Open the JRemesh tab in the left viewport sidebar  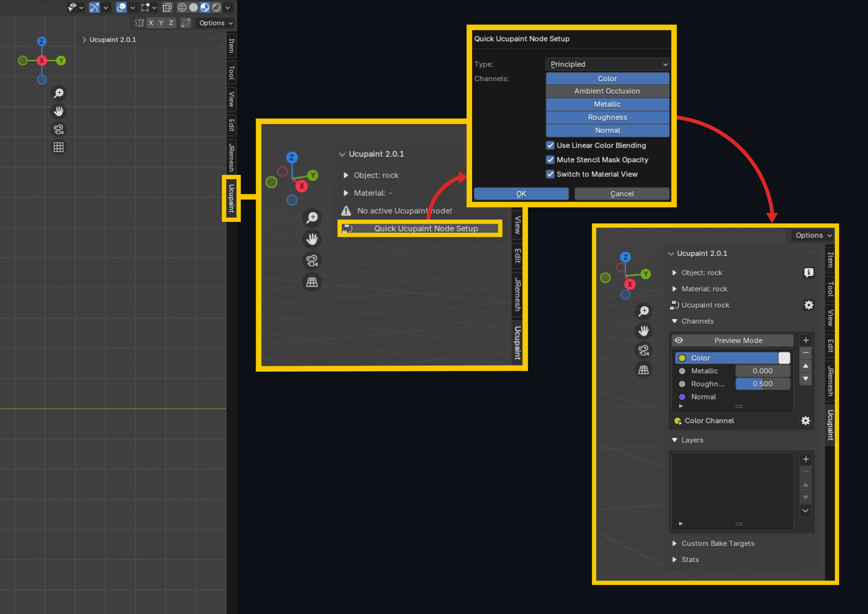(x=231, y=157)
